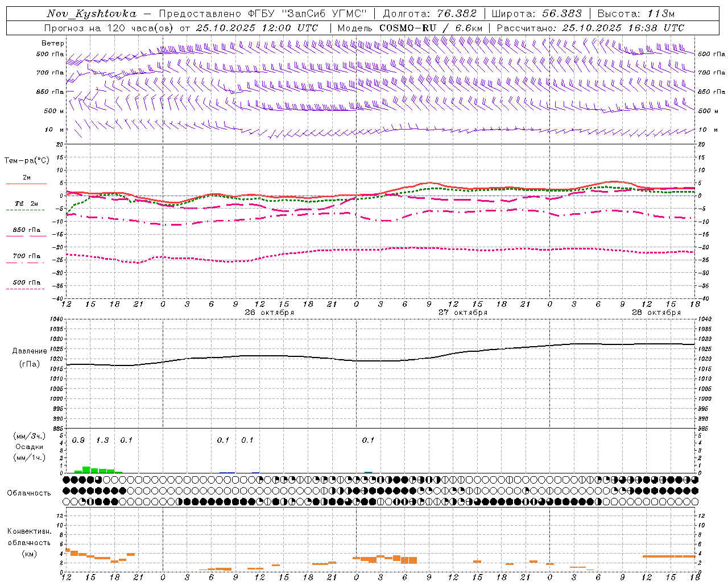Click the '27 октября' date label
This screenshot has height=582, width=728.
click(x=463, y=313)
